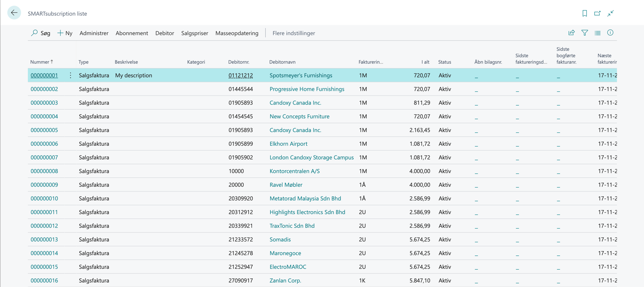Show row options for 000000001
Viewport: 644px width, 287px height.
tap(70, 75)
